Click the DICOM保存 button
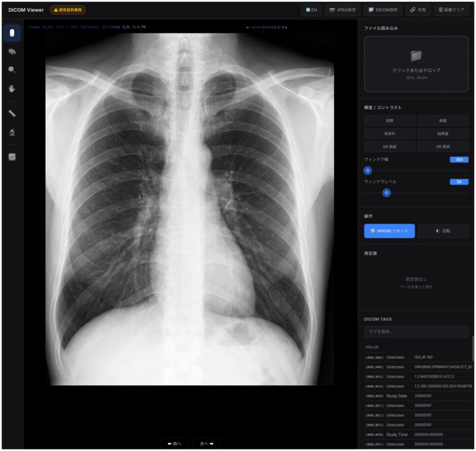Image resolution: width=476 pixels, height=451 pixels. [383, 10]
